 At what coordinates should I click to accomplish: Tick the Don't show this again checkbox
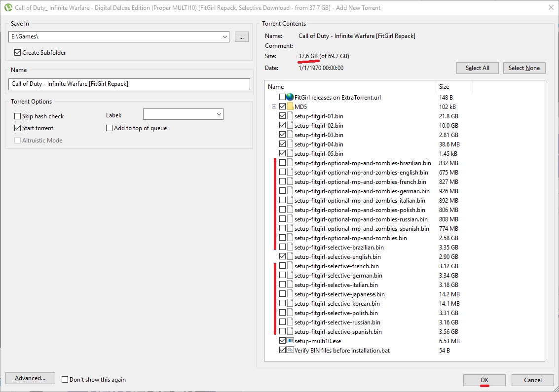tap(65, 380)
